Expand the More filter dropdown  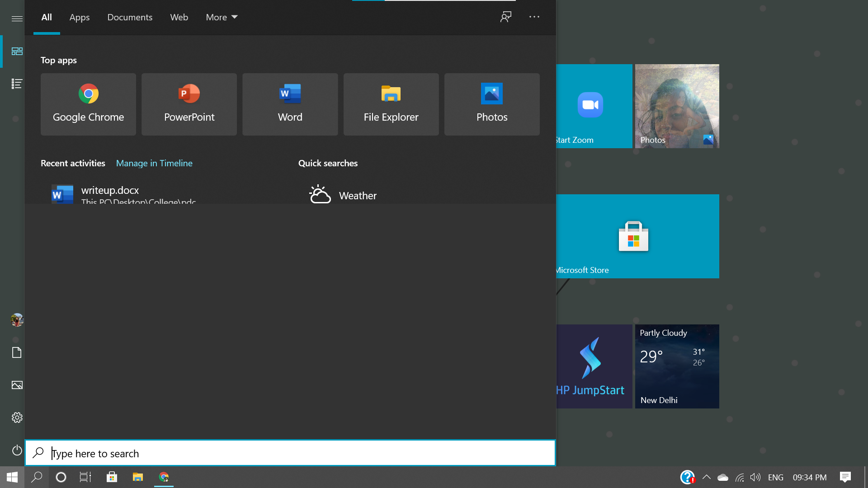[x=222, y=17]
